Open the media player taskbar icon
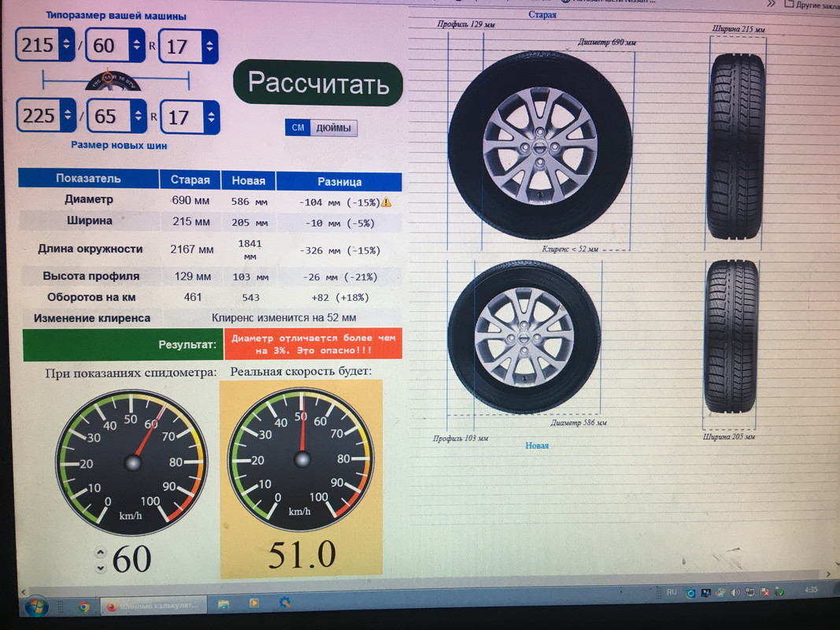 coord(254,603)
